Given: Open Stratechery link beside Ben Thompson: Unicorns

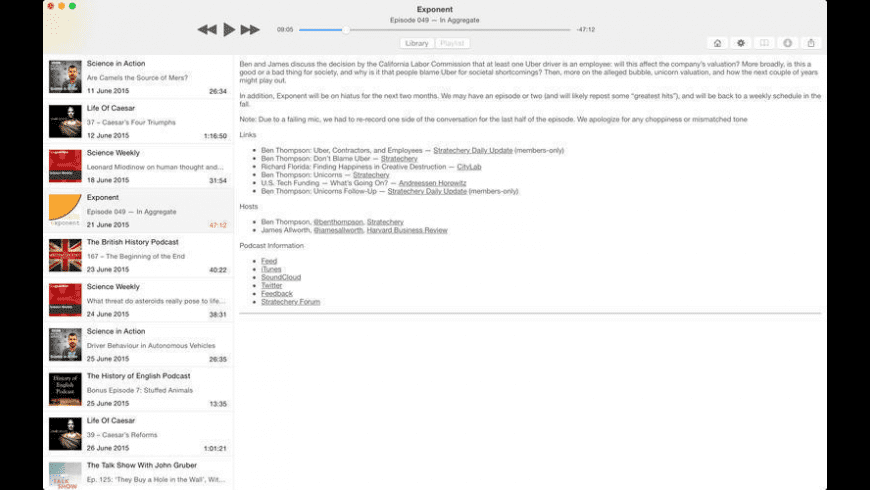Looking at the screenshot, I should (371, 175).
